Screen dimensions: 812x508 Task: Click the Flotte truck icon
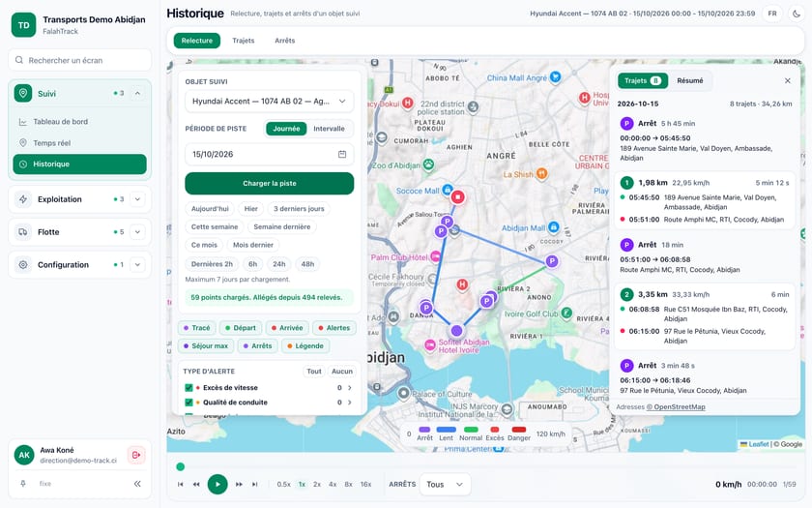coord(23,231)
